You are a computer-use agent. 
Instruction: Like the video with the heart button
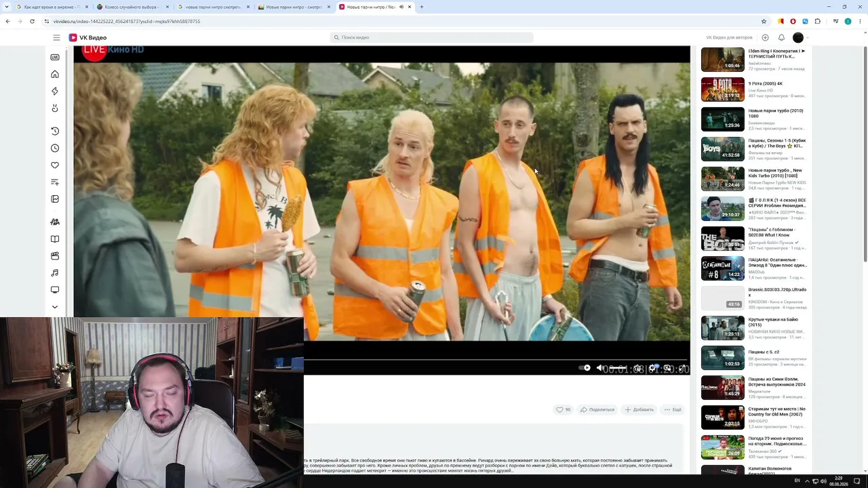[563, 409]
